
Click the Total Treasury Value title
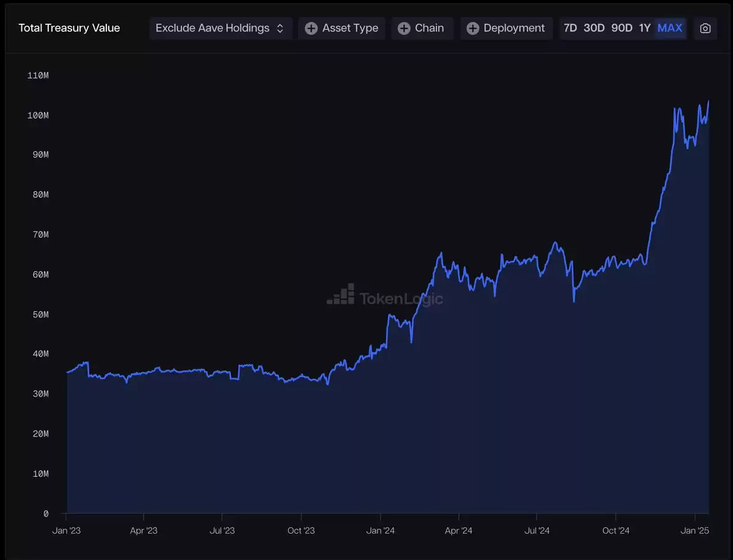[x=69, y=28]
